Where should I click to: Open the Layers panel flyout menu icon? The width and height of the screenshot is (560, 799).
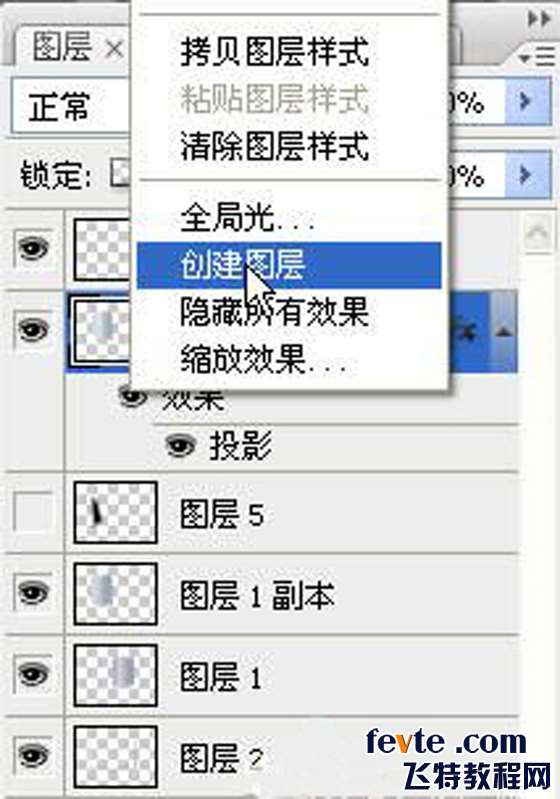[x=537, y=57]
